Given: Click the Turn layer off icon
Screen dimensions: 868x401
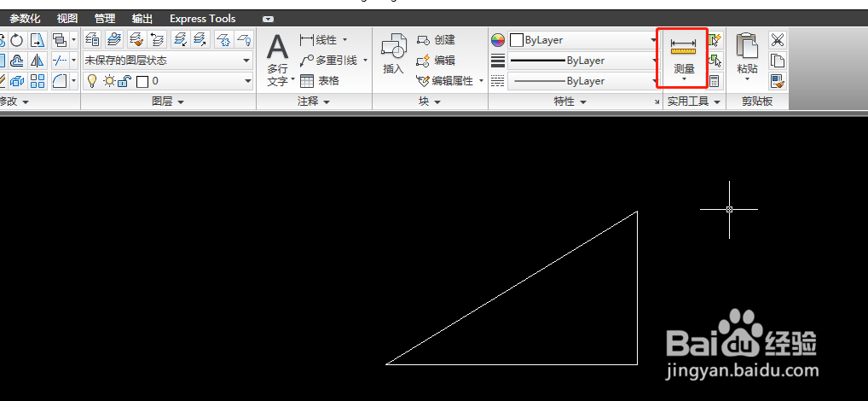Looking at the screenshot, I should [x=244, y=39].
